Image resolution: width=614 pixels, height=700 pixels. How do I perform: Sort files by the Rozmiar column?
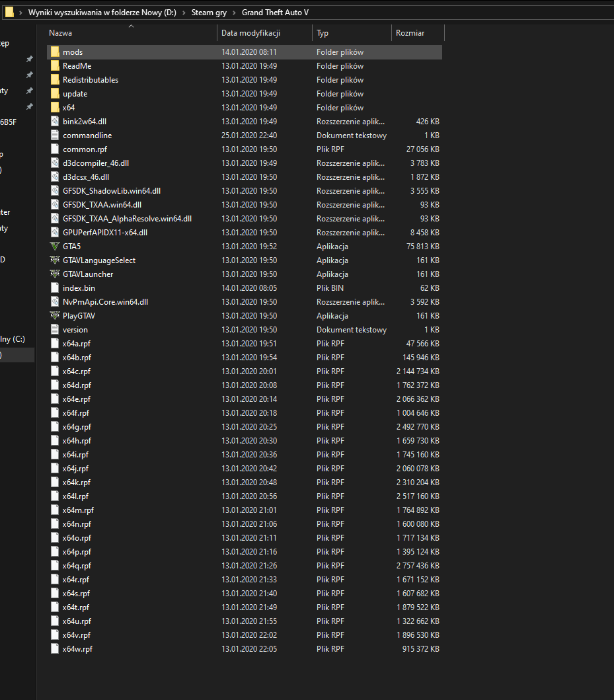410,32
